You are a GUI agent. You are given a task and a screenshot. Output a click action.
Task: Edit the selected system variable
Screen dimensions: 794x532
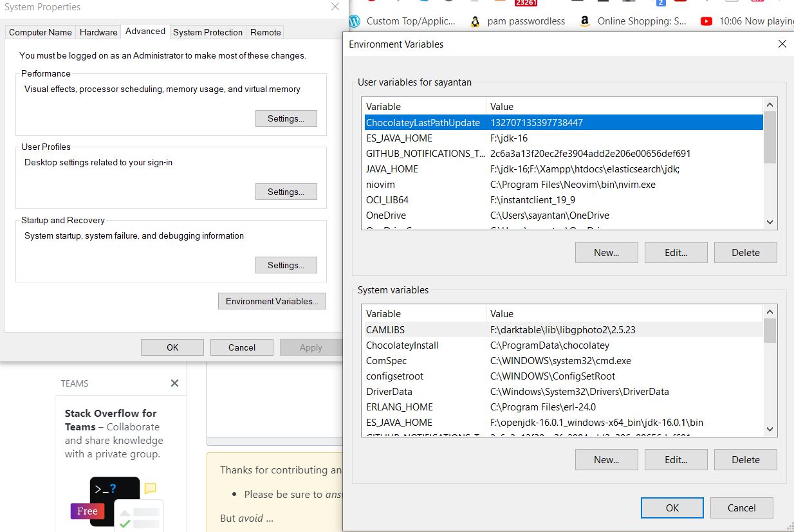(676, 460)
